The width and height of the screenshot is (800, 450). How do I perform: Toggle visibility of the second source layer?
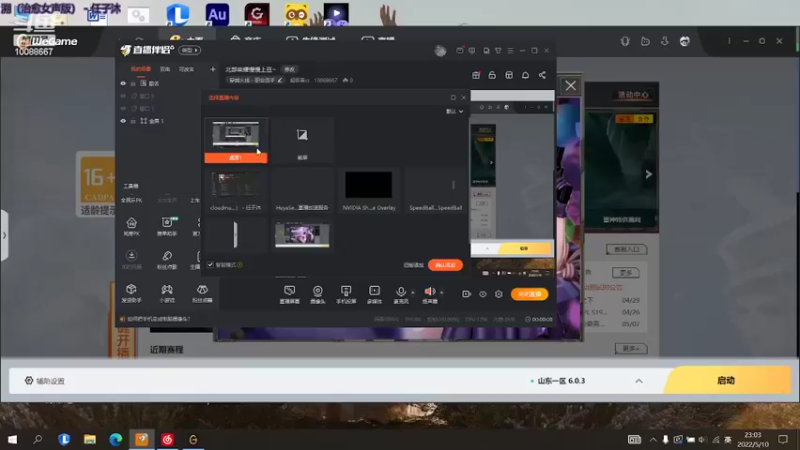[123, 96]
